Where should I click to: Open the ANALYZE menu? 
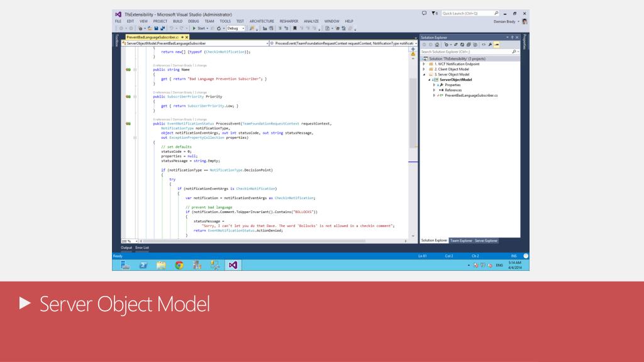point(311,21)
